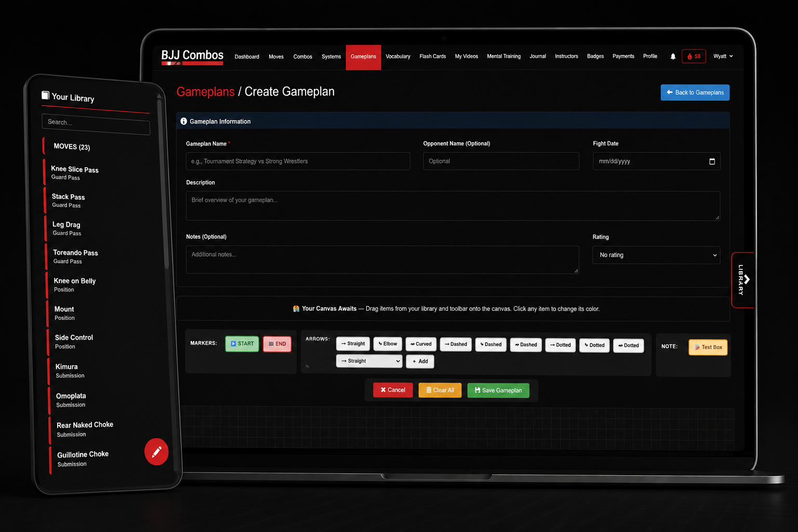Click the orange Clear All button
This screenshot has width=798, height=532.
coord(440,390)
